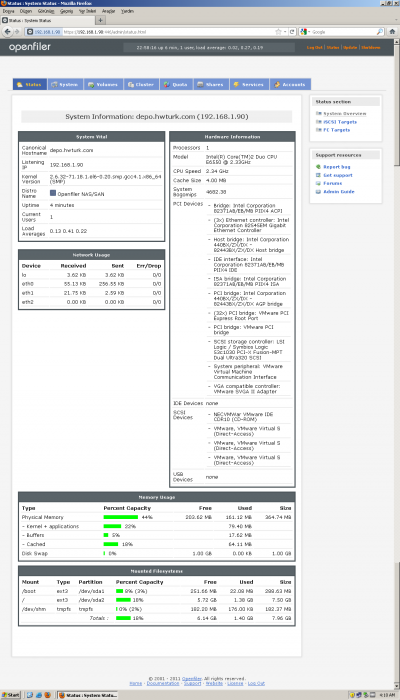Image resolution: width=400 pixels, height=700 pixels.
Task: Click Shutdown link in header
Action: (x=371, y=47)
